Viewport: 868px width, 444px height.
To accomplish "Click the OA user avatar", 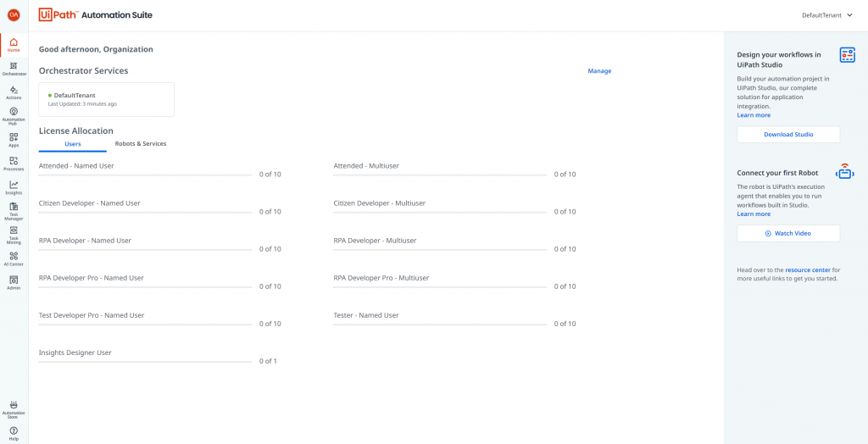I will 14,15.
